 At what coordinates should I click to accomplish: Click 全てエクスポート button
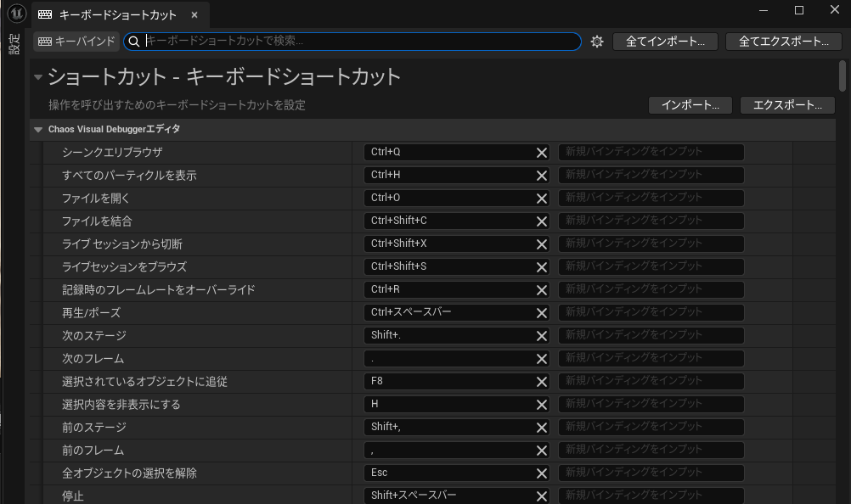click(783, 42)
